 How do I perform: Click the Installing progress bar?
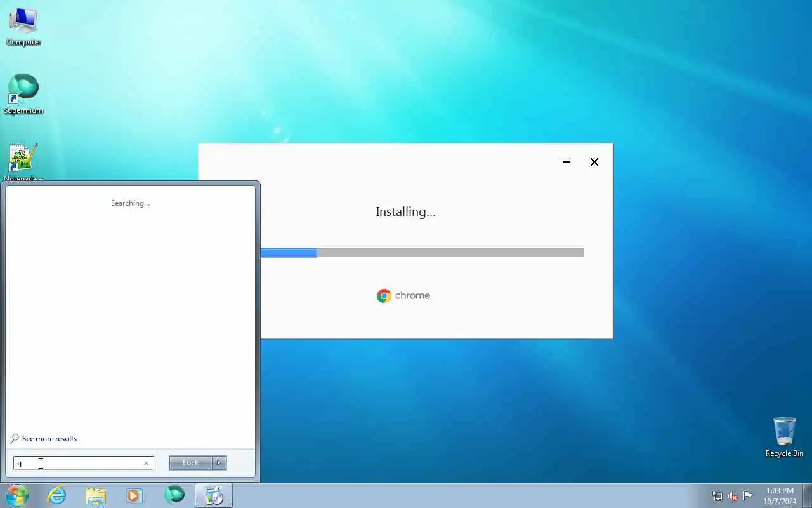(422, 253)
